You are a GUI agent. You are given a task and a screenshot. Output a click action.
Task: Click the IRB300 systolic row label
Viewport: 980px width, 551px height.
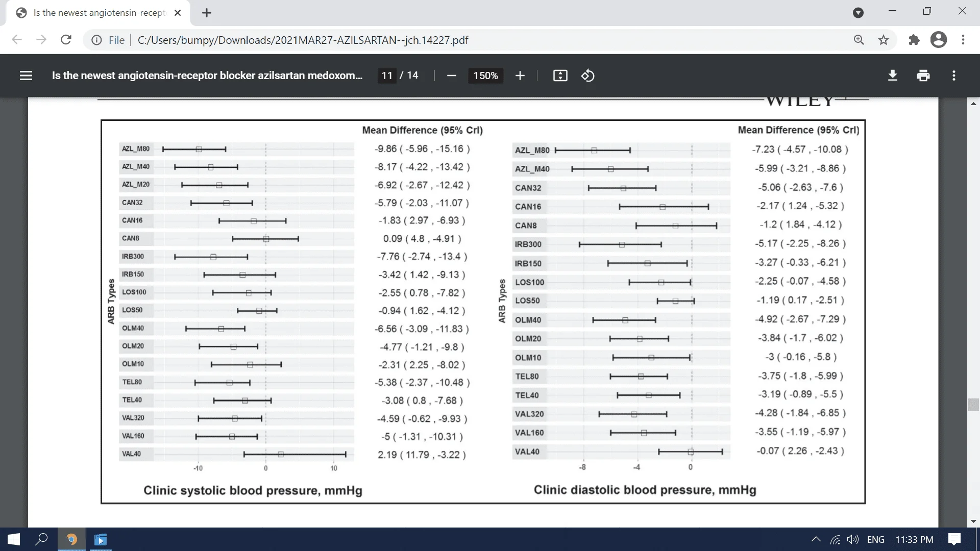133,256
